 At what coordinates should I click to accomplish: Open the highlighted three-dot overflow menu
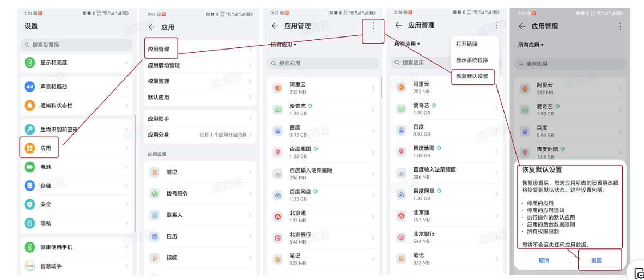[x=373, y=26]
